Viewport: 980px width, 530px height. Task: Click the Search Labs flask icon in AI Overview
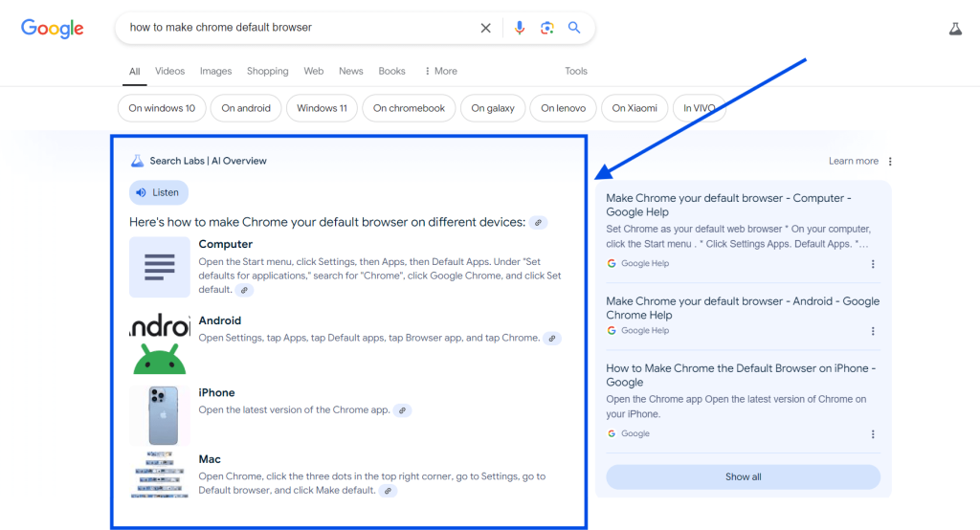pyautogui.click(x=137, y=161)
